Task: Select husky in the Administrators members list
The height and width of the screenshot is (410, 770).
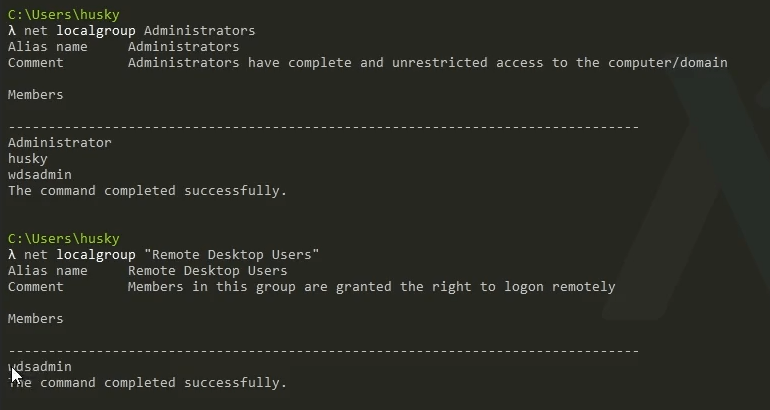Action: click(27, 158)
